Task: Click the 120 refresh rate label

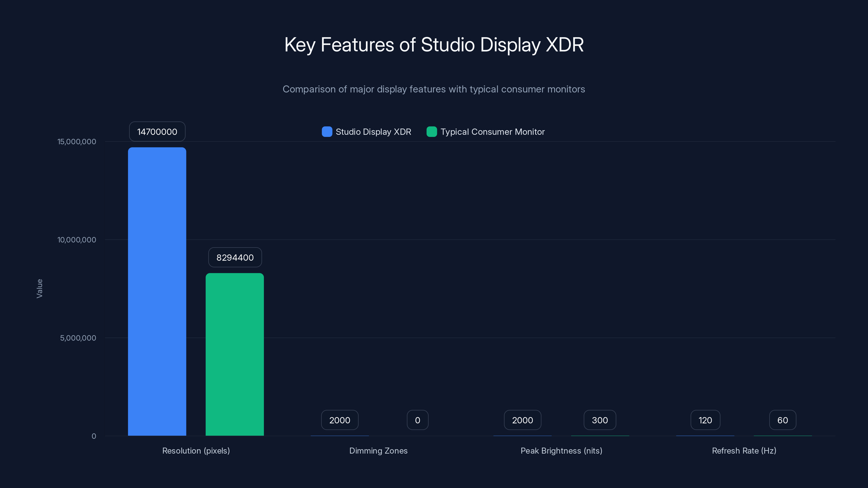Action: point(705,420)
